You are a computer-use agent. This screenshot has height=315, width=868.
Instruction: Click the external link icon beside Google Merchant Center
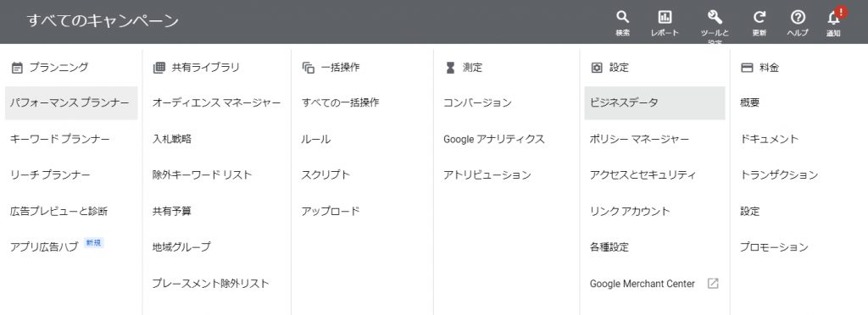point(713,284)
